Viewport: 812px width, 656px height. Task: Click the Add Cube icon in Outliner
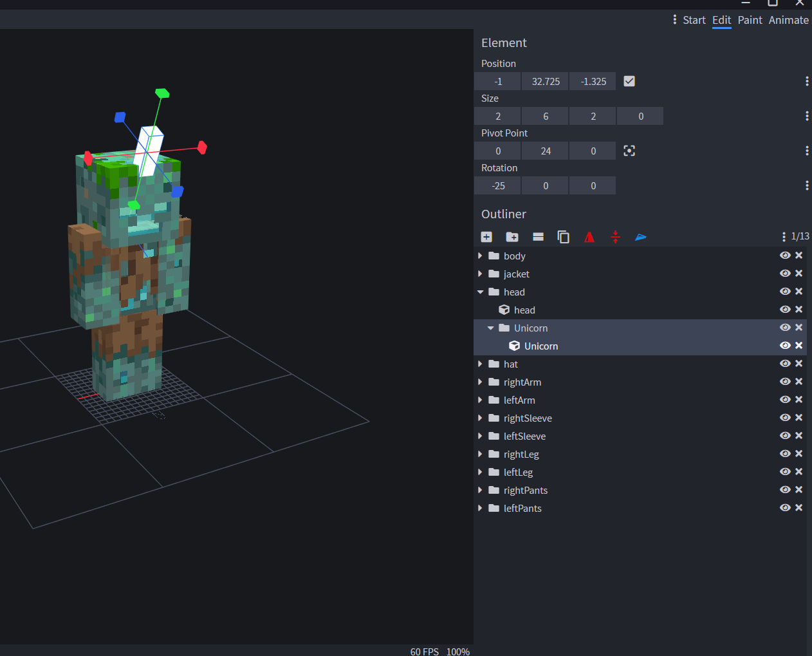(x=486, y=237)
